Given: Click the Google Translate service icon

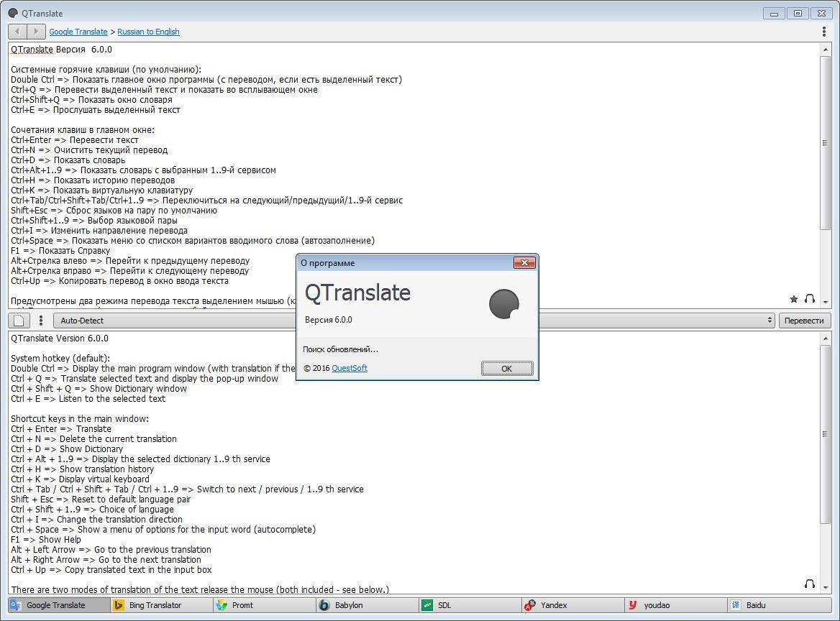Looking at the screenshot, I should (x=16, y=605).
